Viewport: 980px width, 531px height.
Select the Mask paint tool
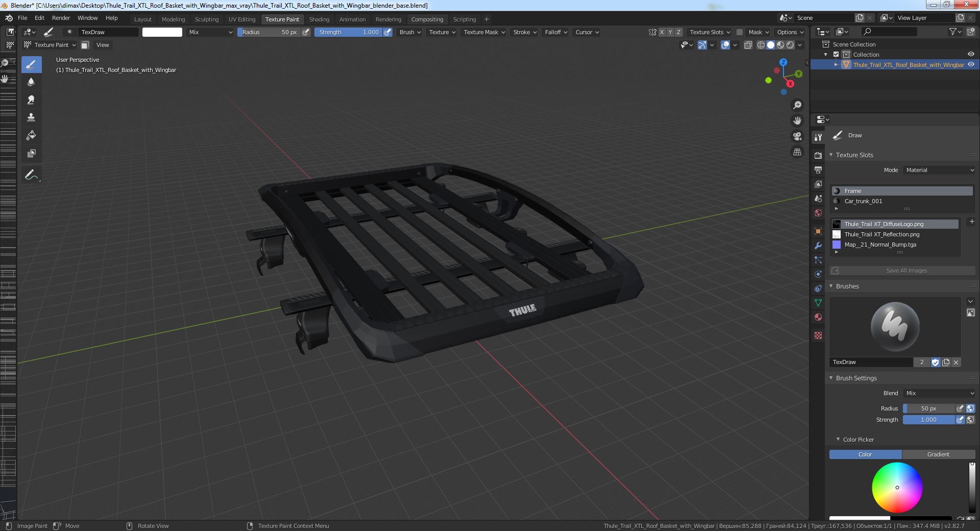[31, 153]
